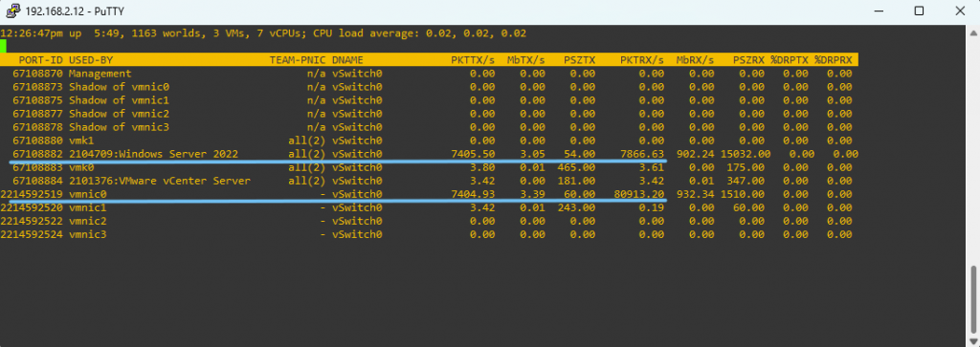This screenshot has height=347, width=980.
Task: Click the PSZTX value 243.00
Action: click(577, 207)
